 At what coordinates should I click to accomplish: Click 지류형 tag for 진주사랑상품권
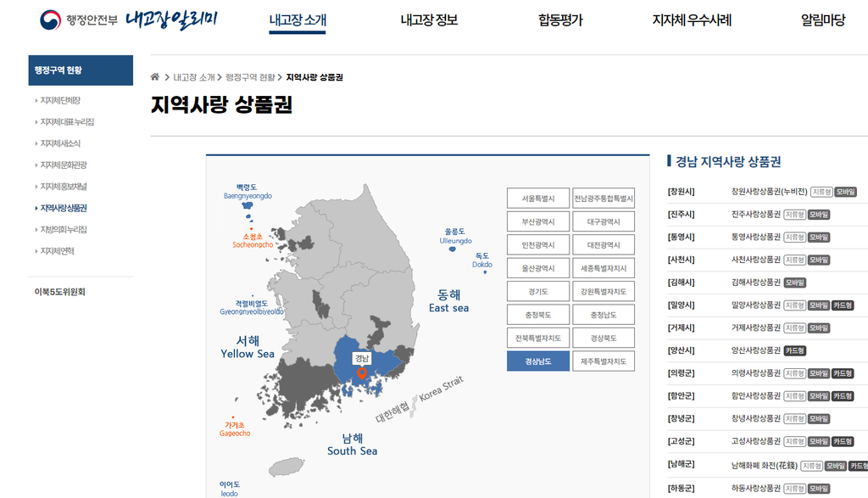pyautogui.click(x=794, y=215)
